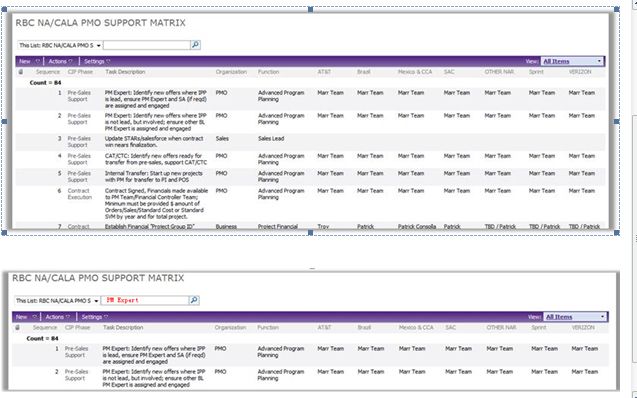This screenshot has height=398, width=637.
Task: Expand the View 'All Items' selector in upper matrix
Action: 572,61
